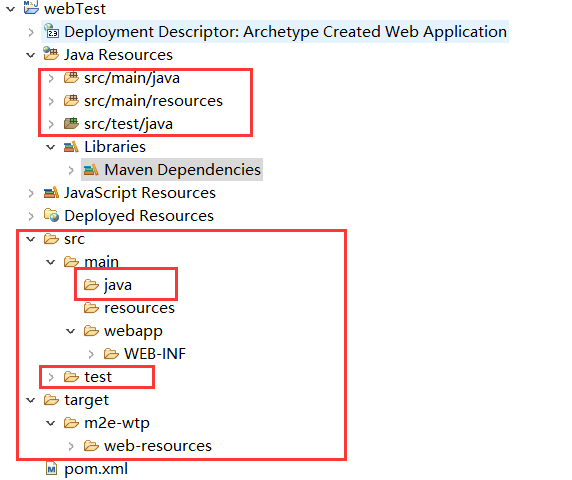Click the target folder icon

(x=51, y=400)
